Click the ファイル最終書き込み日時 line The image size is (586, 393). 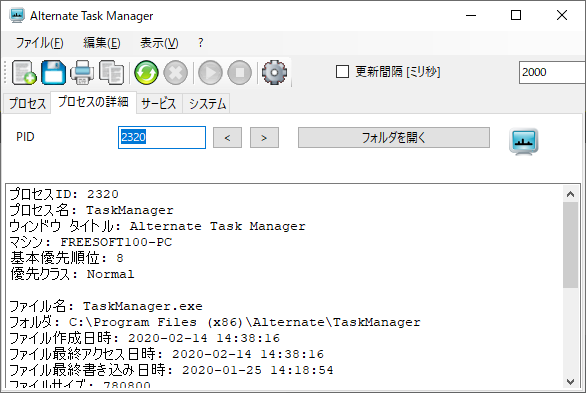tap(171, 370)
